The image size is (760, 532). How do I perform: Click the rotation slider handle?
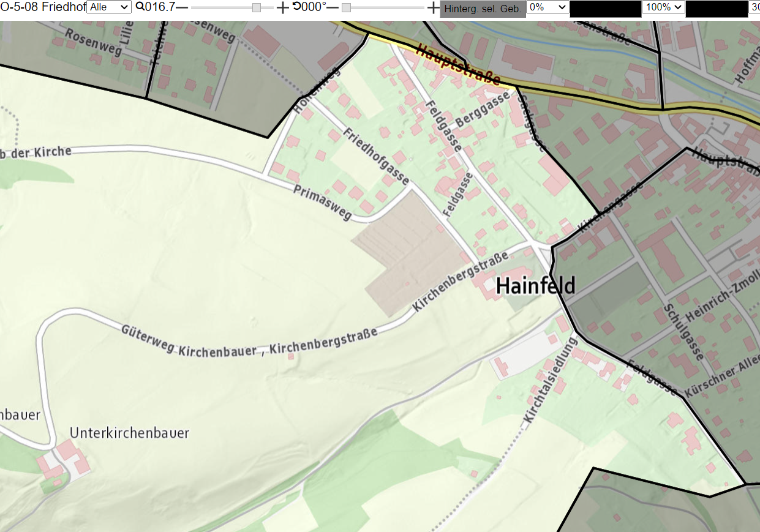click(x=346, y=7)
